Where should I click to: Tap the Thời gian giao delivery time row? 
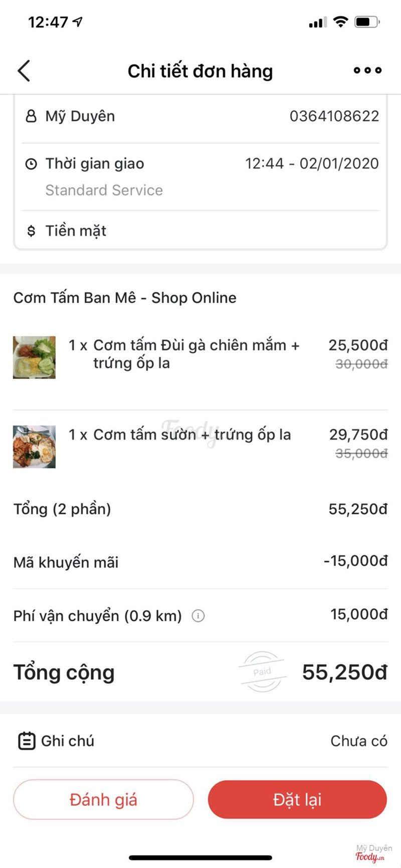click(x=200, y=164)
